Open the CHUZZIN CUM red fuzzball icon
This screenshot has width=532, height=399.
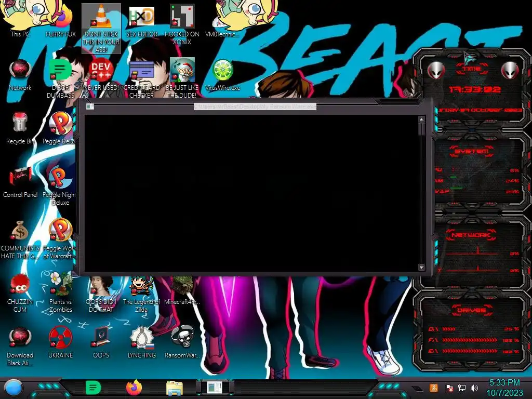tap(20, 293)
